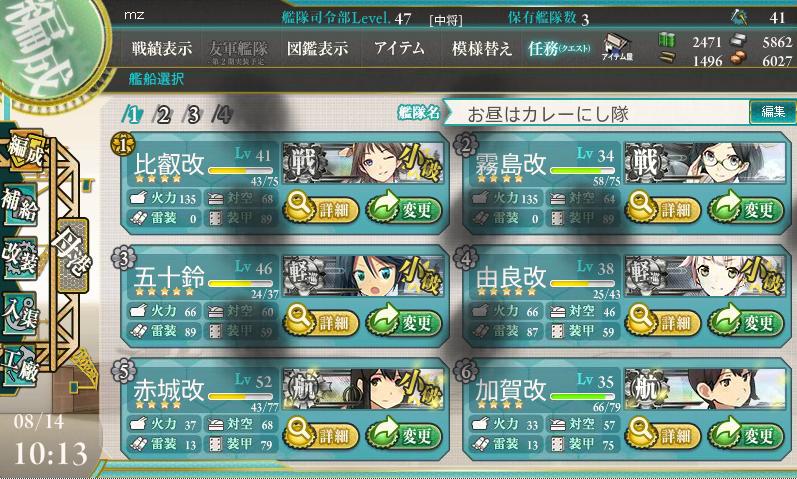
Task: Open the アイテム屋 item shop icon
Action: pyautogui.click(x=617, y=47)
